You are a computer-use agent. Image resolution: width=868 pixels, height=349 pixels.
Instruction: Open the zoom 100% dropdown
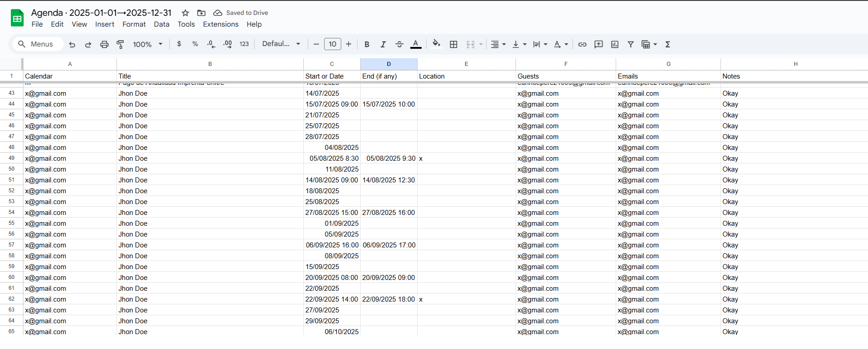click(148, 44)
